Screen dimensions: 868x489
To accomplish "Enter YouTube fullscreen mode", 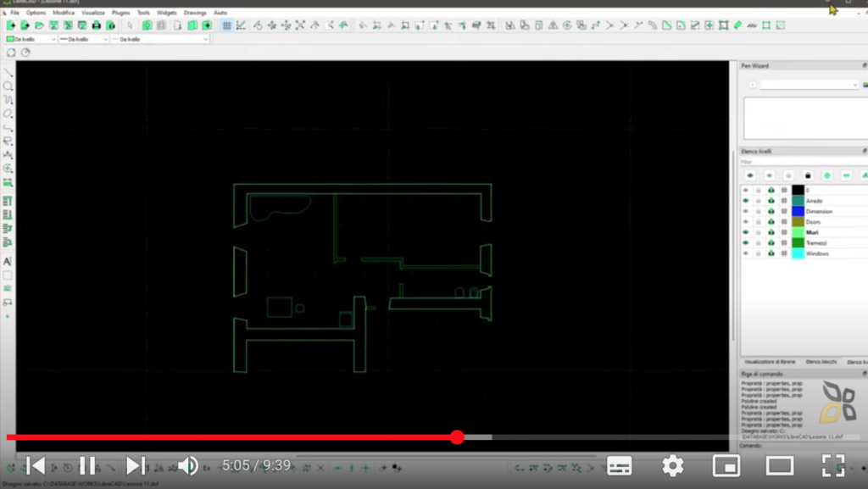I will tap(833, 466).
